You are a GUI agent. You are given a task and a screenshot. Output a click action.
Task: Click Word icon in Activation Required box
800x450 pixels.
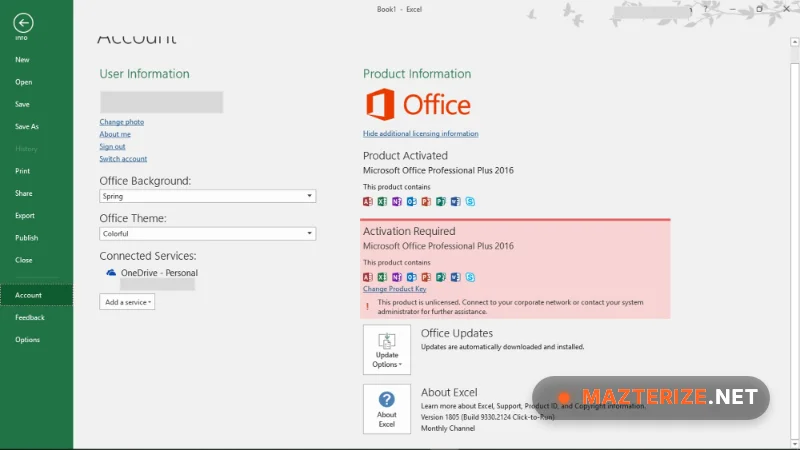456,277
